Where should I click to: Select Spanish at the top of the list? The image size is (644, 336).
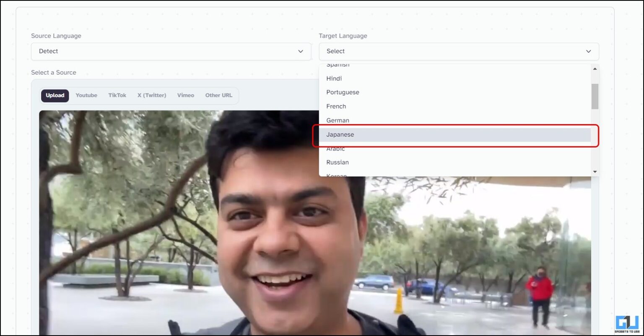click(338, 65)
